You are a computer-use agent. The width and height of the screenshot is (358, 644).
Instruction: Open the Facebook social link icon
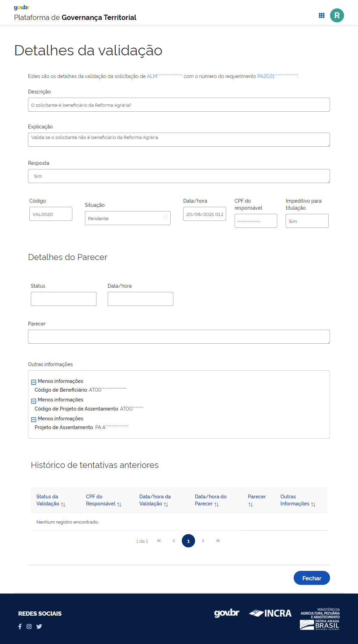point(20,626)
